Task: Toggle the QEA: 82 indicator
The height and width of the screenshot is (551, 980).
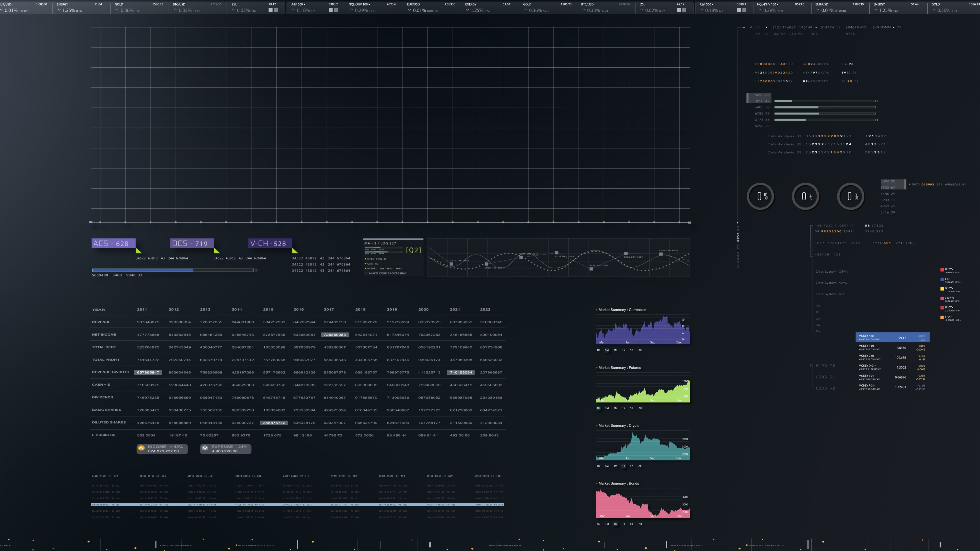Action: click(366, 264)
